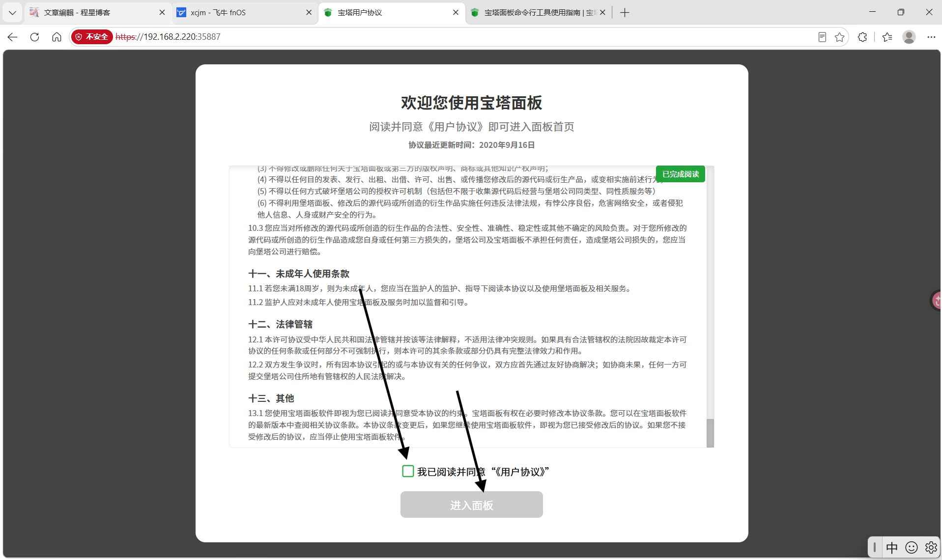The height and width of the screenshot is (560, 942).
Task: Click the 已完成阅读 green badge
Action: point(680,174)
